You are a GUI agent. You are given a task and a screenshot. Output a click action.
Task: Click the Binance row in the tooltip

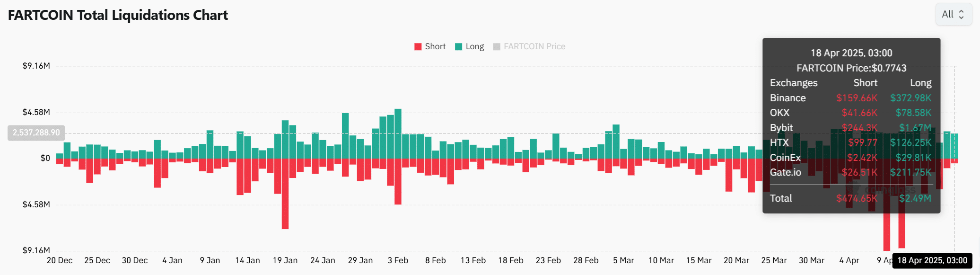[850, 98]
